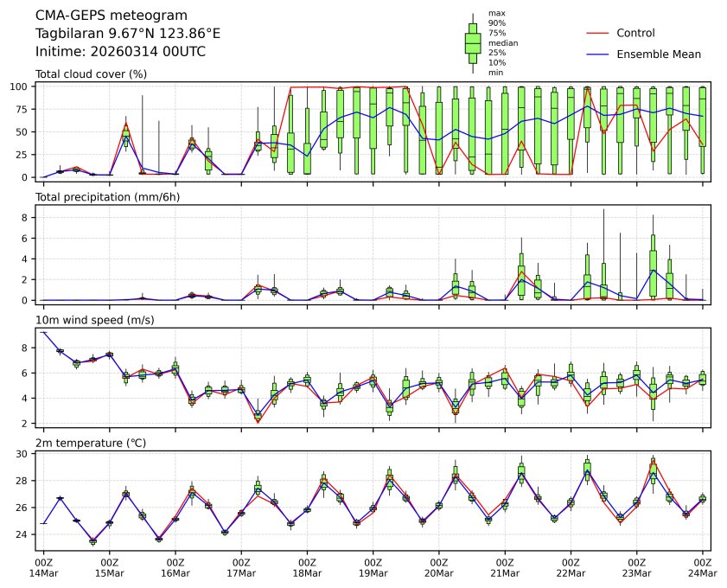
Task: Select the Control legend label
Action: [635, 33]
